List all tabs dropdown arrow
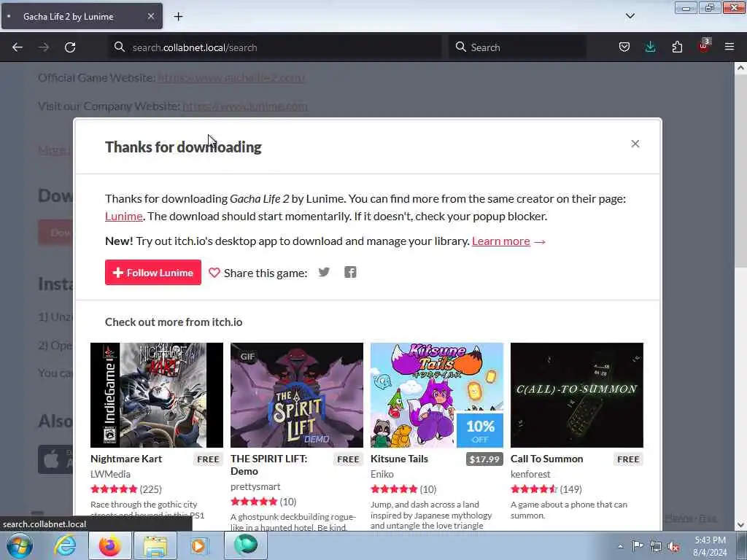 (630, 16)
